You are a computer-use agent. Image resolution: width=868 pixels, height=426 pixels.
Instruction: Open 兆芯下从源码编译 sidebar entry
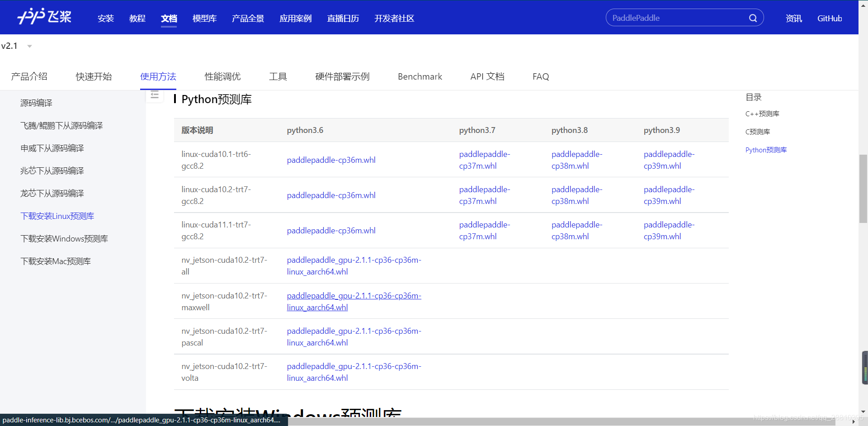52,171
